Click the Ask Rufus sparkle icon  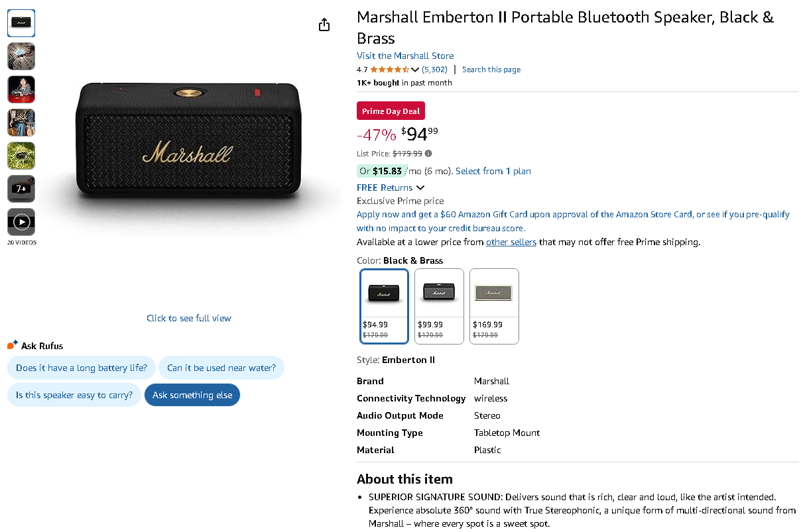click(x=13, y=345)
